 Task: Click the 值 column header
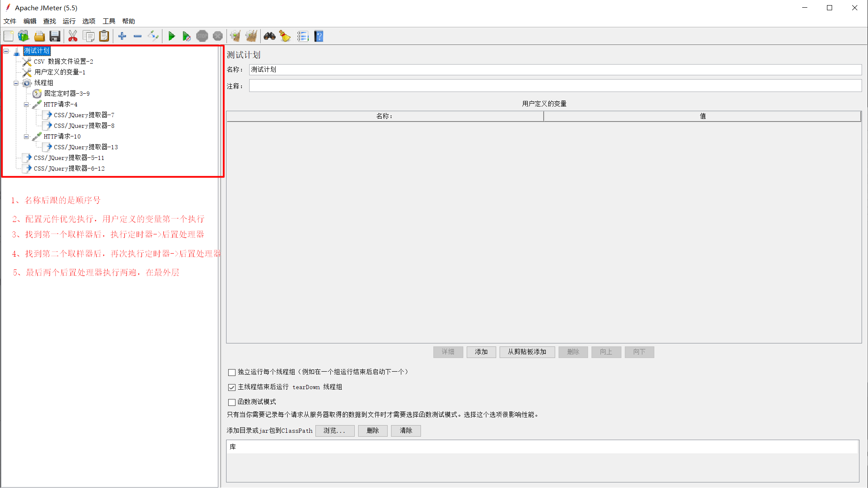(x=702, y=116)
